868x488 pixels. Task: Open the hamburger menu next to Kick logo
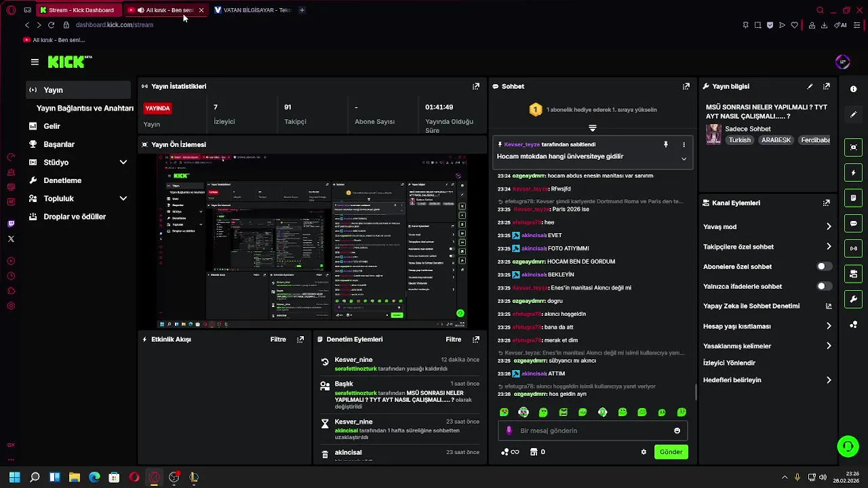pyautogui.click(x=35, y=62)
